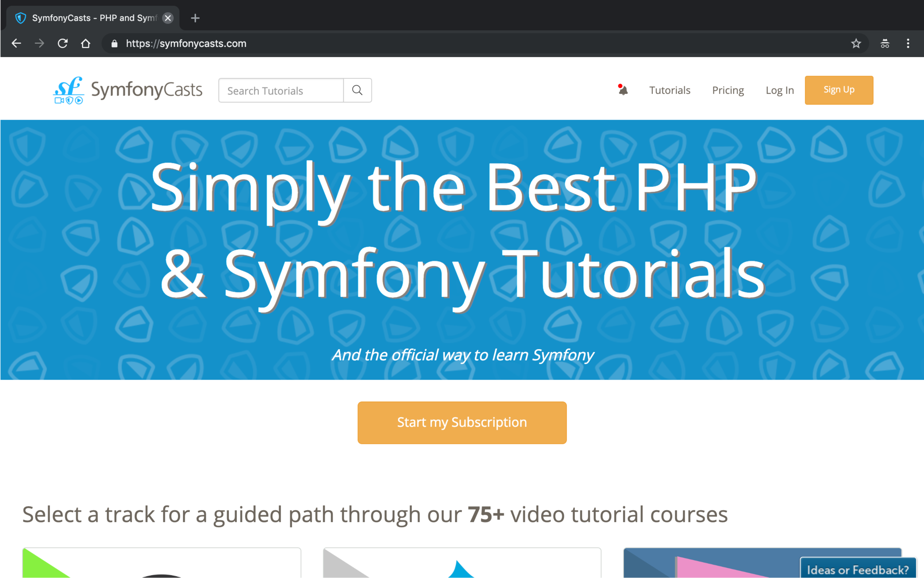
Task: Close the SymfonyCasts tab
Action: pos(168,18)
